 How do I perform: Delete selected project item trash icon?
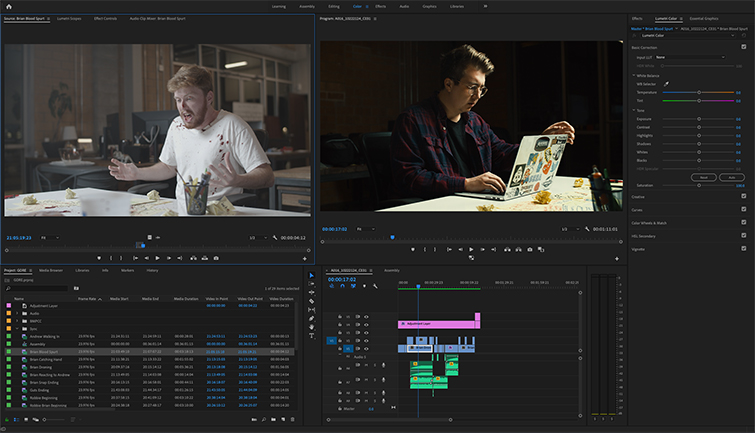click(292, 420)
